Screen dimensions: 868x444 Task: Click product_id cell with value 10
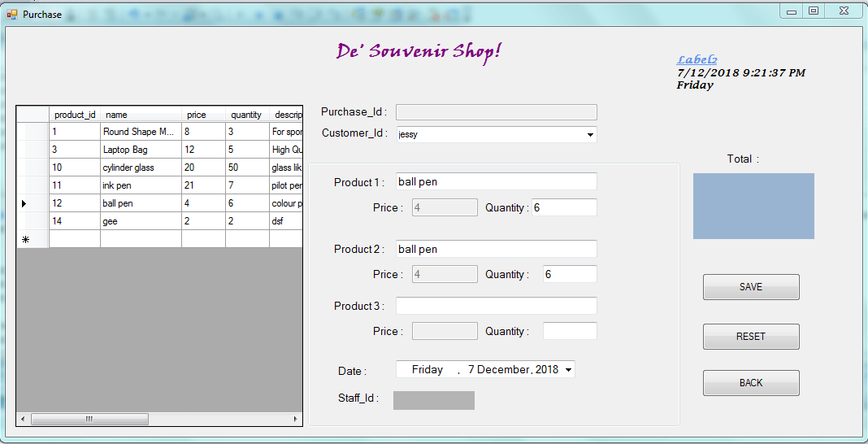click(x=75, y=168)
